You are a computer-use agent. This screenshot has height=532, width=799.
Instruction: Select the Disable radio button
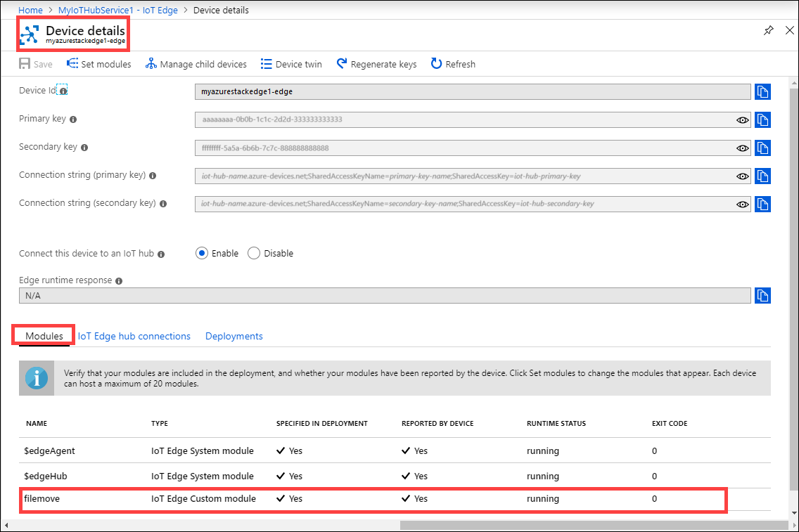(253, 253)
